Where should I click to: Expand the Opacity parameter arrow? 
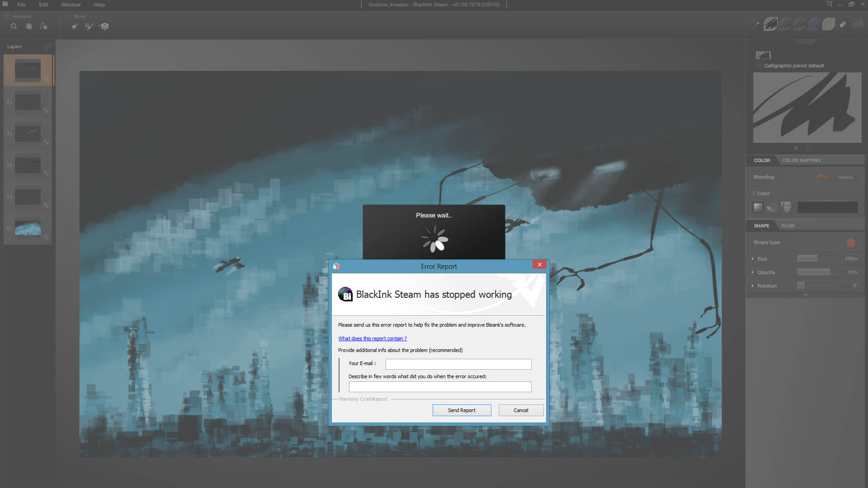point(753,272)
